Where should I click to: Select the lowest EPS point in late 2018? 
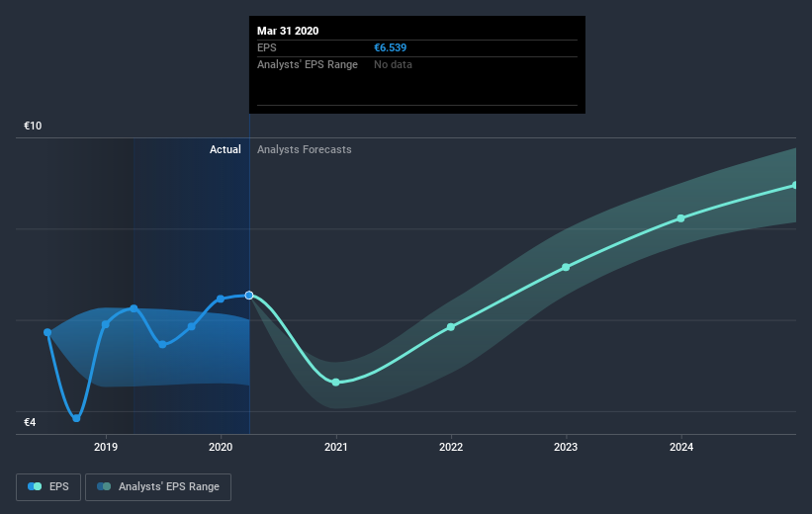pyautogui.click(x=76, y=418)
